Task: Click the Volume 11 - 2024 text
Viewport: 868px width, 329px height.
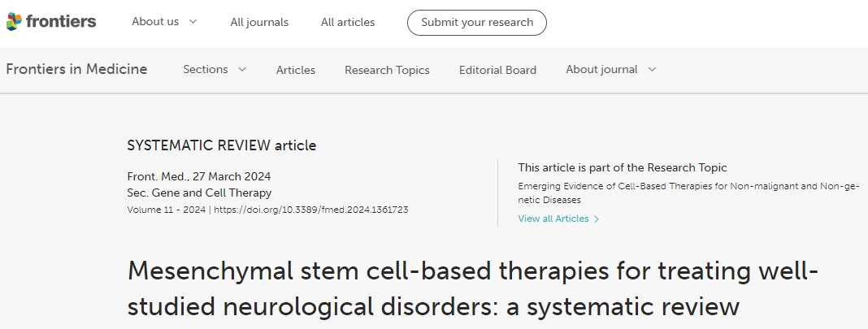Action: 165,210
